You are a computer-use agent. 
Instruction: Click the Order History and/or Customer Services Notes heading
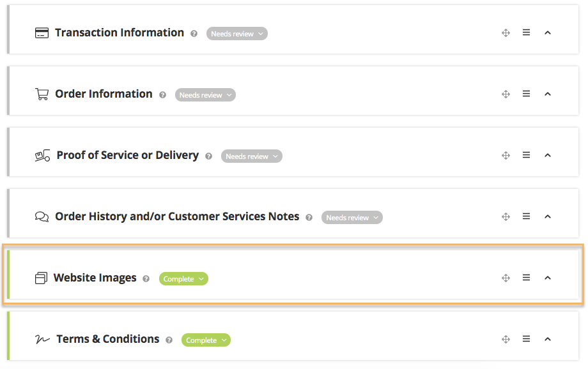point(177,216)
